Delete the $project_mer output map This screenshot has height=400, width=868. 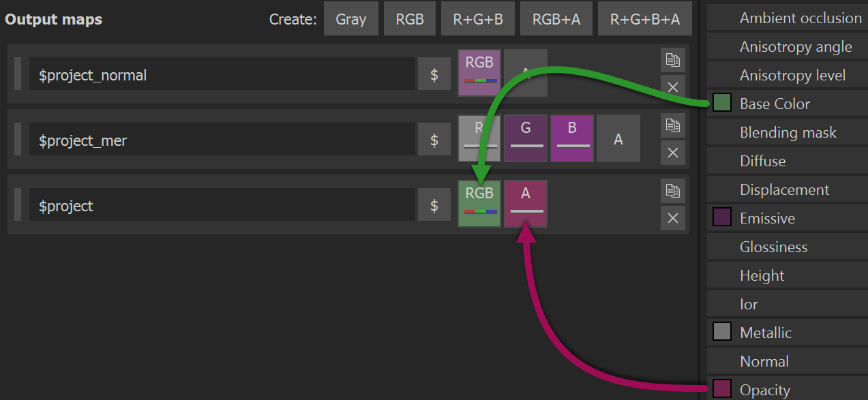coord(673,152)
